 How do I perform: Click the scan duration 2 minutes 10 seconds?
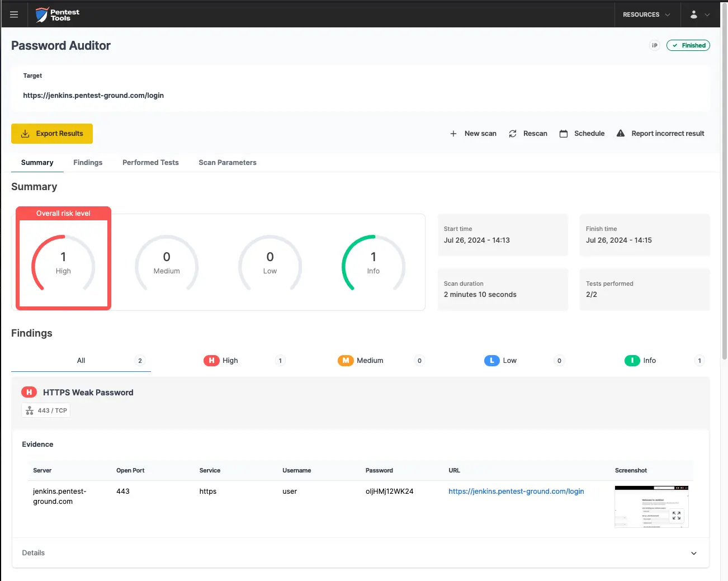click(x=480, y=295)
